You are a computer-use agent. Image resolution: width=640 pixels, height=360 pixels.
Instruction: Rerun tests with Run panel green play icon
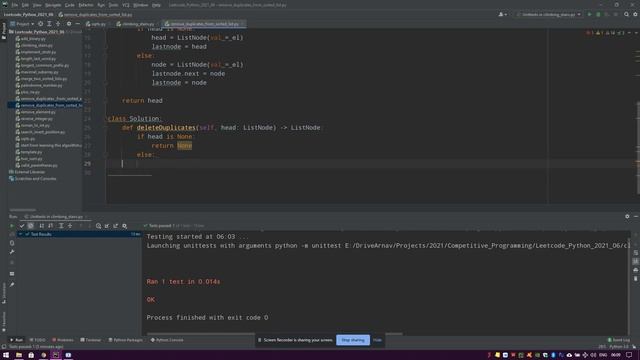coord(11,226)
